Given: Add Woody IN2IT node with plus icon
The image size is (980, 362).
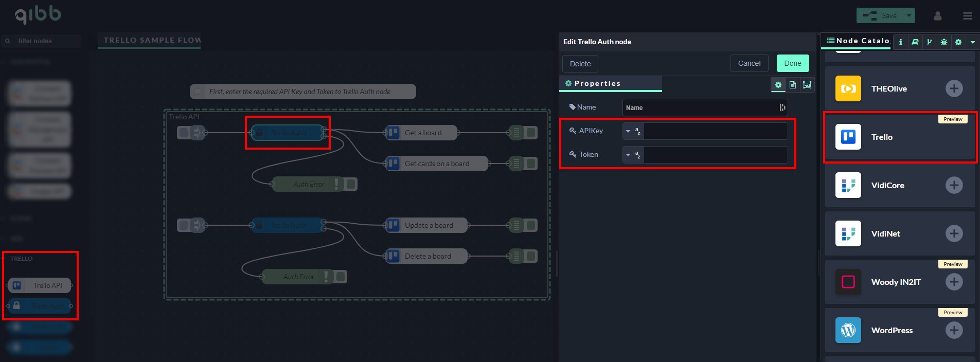Looking at the screenshot, I should [x=954, y=282].
